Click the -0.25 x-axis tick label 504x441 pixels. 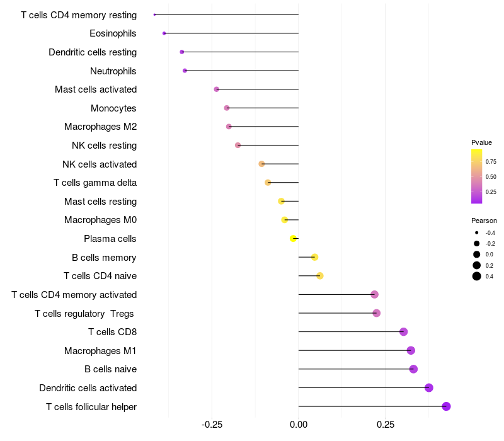point(212,425)
